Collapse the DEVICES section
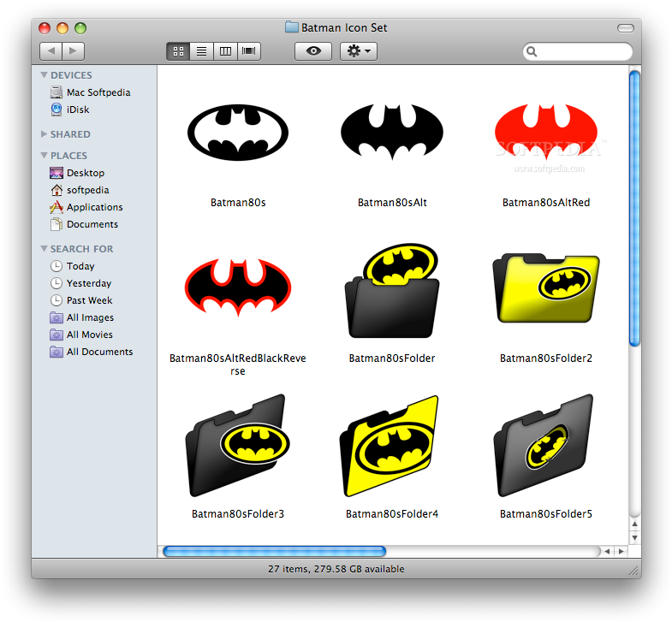The image size is (672, 622). (x=44, y=75)
